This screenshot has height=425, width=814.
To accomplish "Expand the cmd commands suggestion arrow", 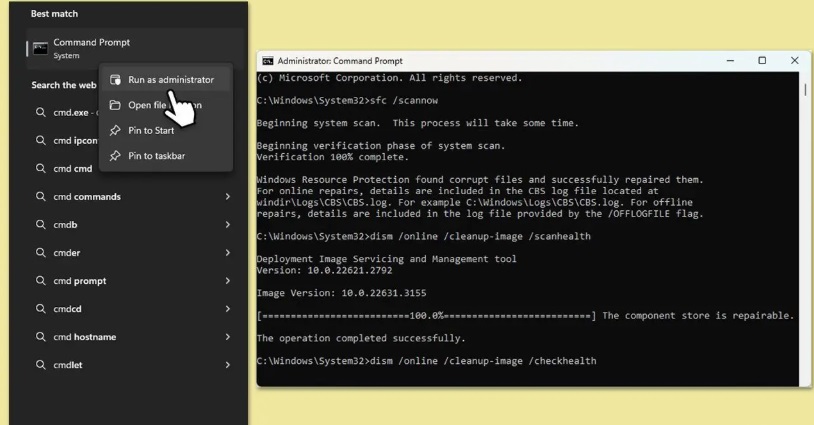I will tap(227, 196).
